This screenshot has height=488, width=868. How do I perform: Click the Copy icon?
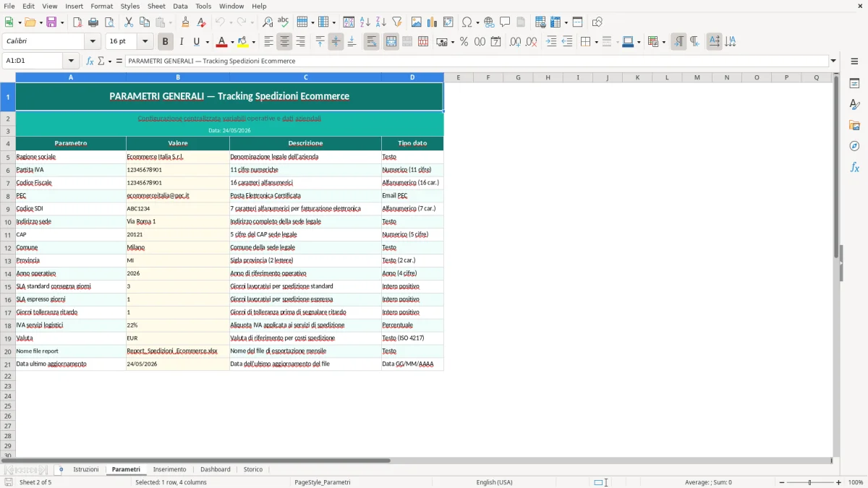(145, 22)
